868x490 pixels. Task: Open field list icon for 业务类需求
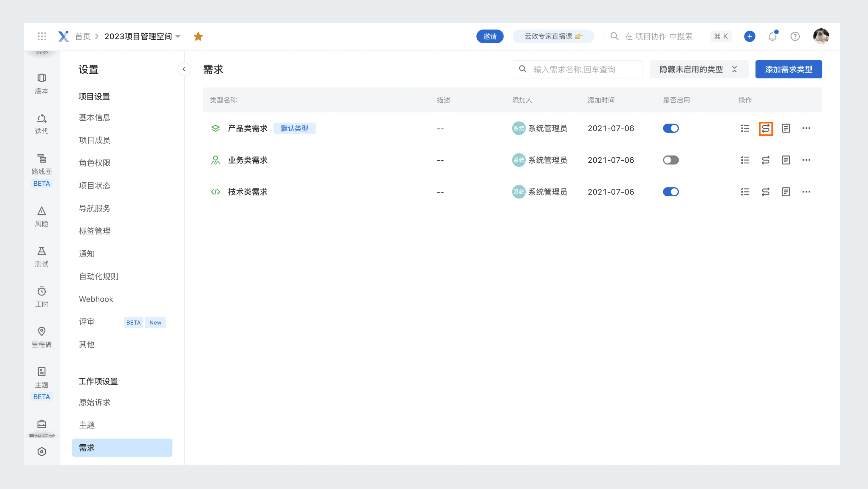click(x=745, y=160)
